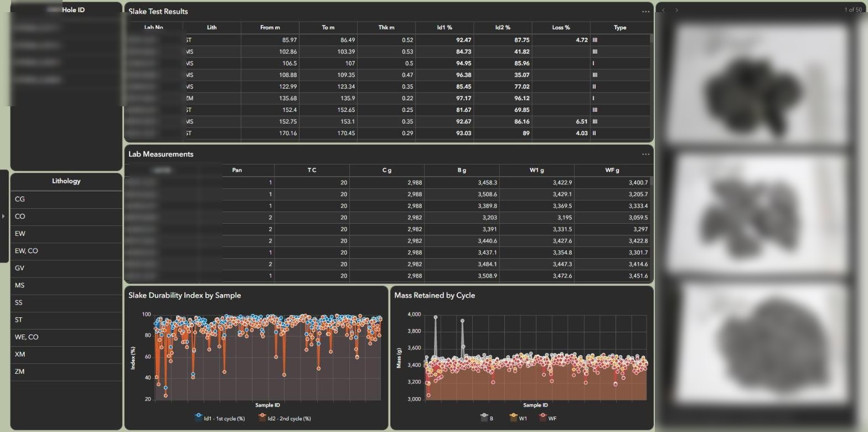Select the B g cell showing 3,458.3
Viewport: 868px width, 432px height.
coord(462,182)
